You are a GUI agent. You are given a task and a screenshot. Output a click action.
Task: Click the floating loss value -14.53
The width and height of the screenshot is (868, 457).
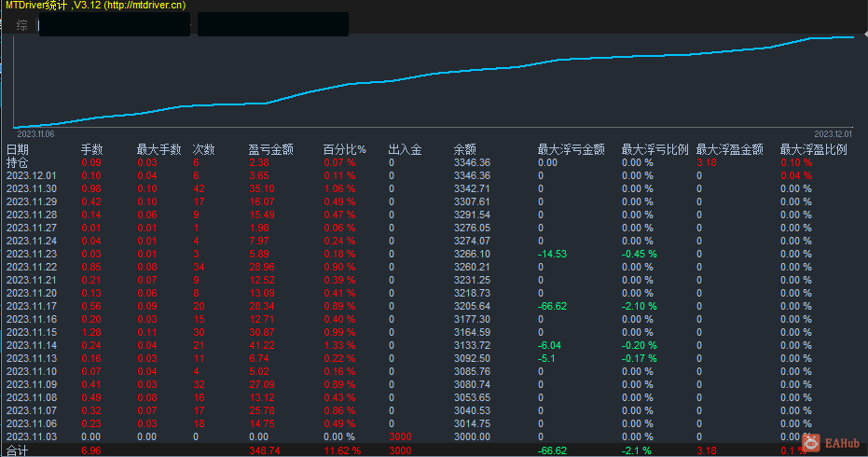click(x=553, y=255)
